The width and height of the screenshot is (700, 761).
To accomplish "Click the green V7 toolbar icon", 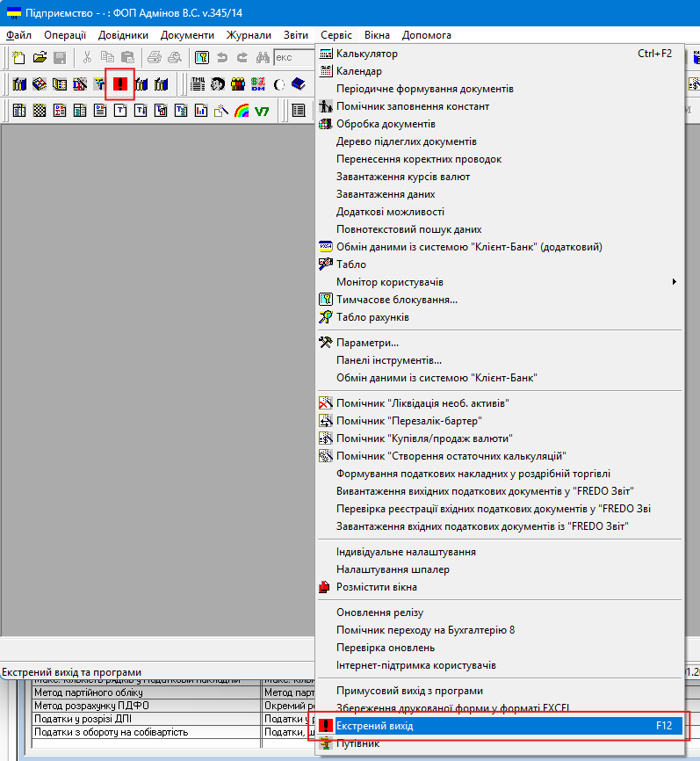I will click(262, 111).
